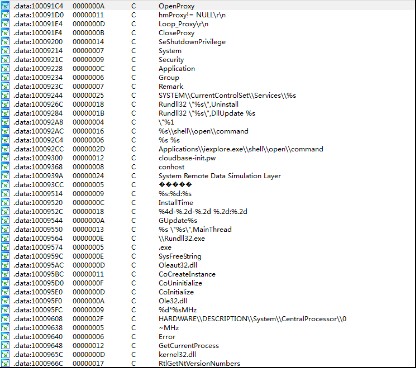Image resolution: width=416 pixels, height=368 pixels.
Task: Select length value 0000002D
Action: click(x=88, y=149)
